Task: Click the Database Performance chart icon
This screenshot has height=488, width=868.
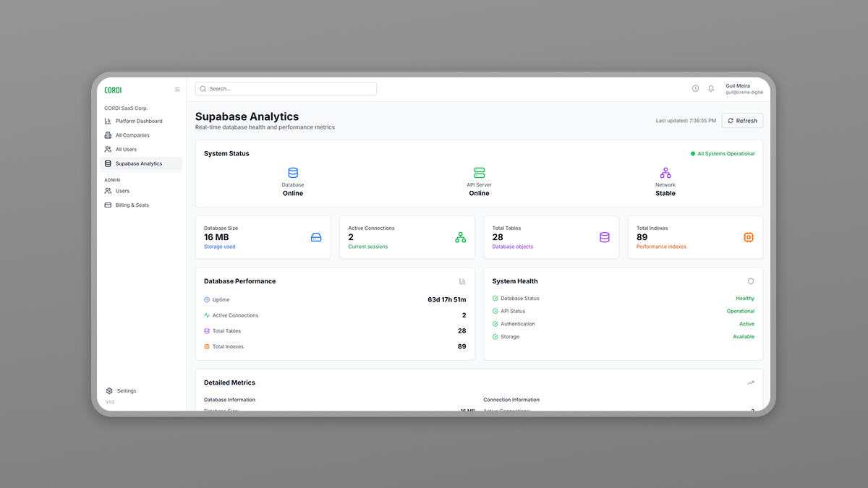Action: 462,281
